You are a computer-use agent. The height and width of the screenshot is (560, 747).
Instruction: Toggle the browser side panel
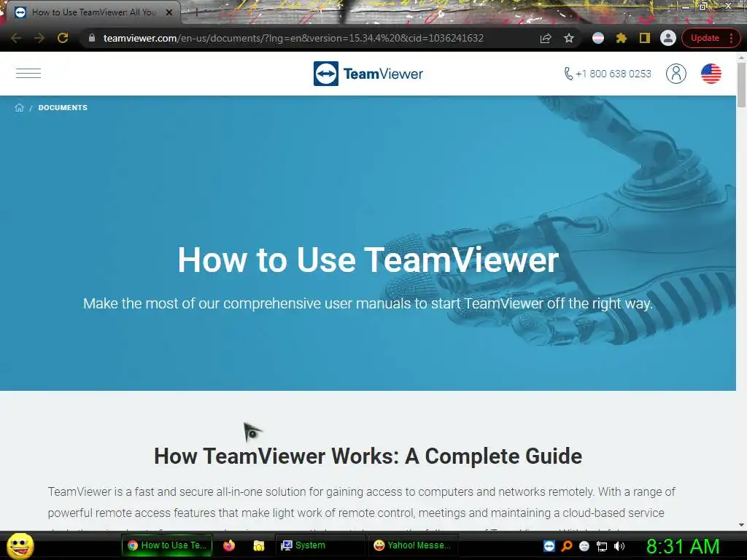(645, 38)
